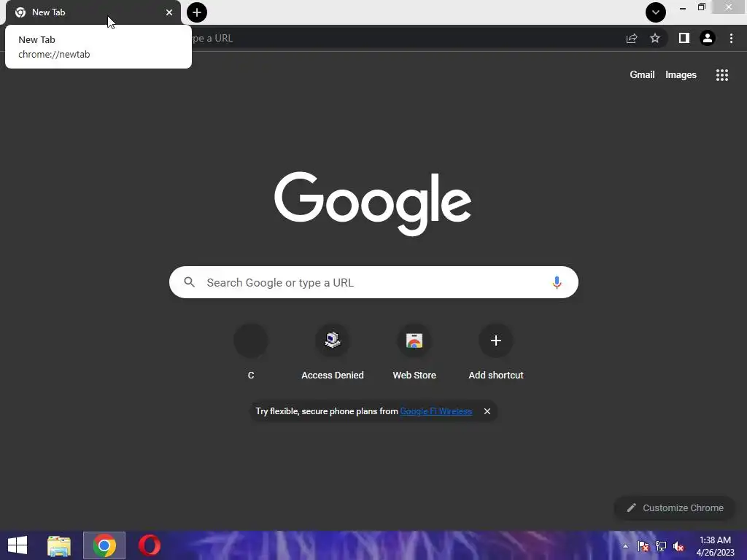The image size is (747, 560).
Task: Select the New Tab browser tab
Action: click(x=93, y=12)
